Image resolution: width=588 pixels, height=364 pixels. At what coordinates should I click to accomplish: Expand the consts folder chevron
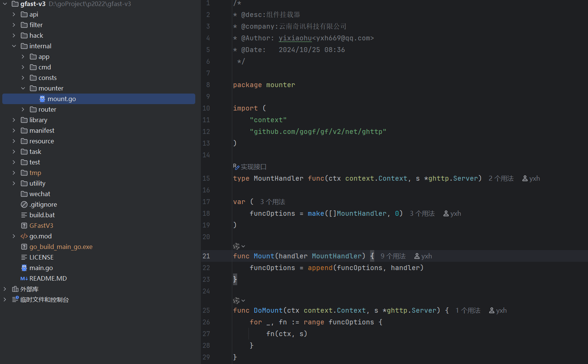coord(23,78)
